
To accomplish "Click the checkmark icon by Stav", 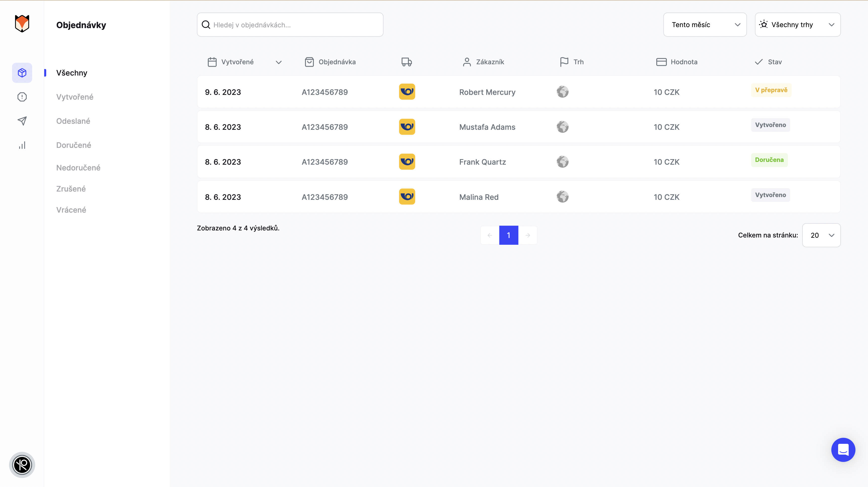I will (x=758, y=62).
